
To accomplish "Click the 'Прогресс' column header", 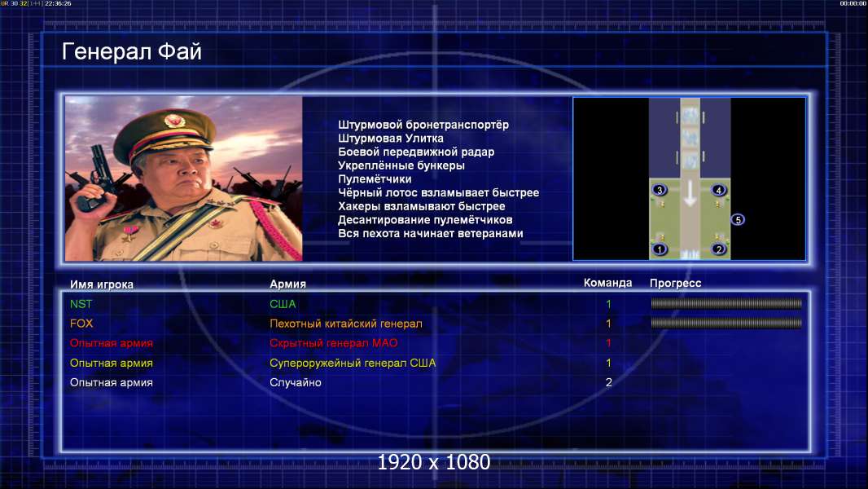I will 675,283.
